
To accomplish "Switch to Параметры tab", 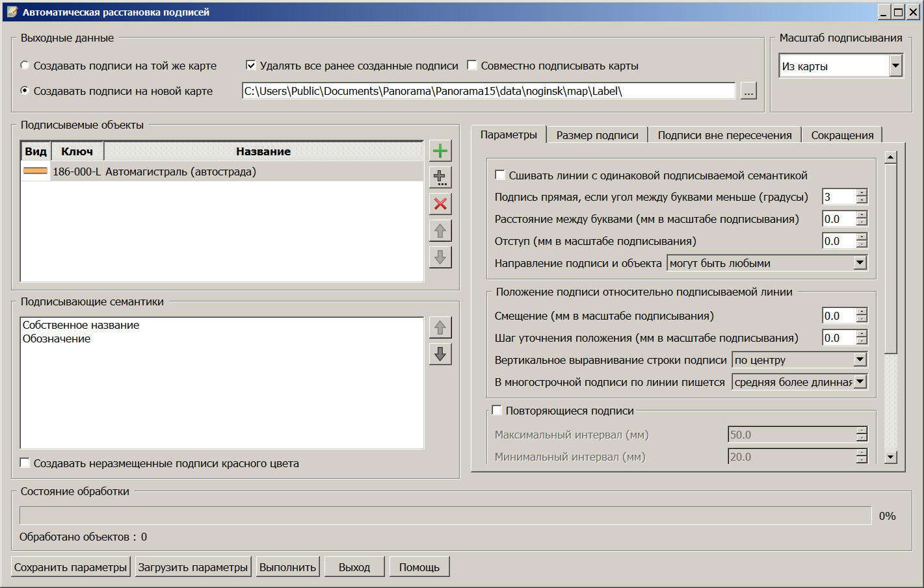I will tap(508, 134).
